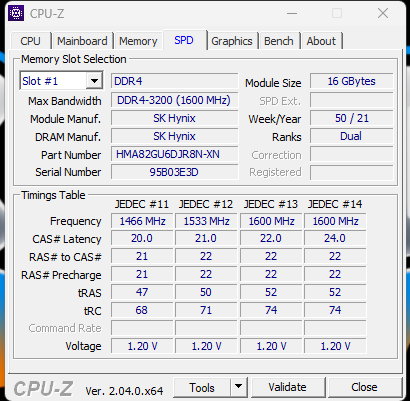Screen dimensions: 410x401
Task: Click CAS# Latency value 24.0
Action: (x=335, y=239)
